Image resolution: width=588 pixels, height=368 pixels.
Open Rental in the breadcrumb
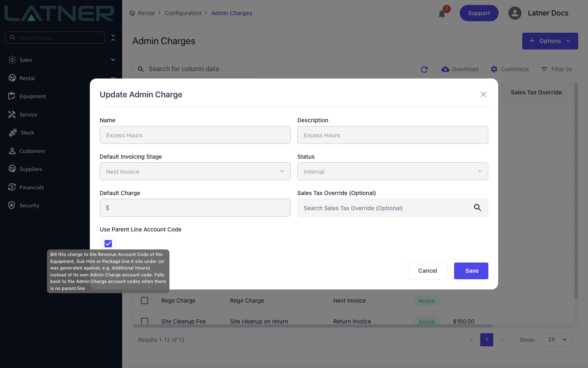coord(146,13)
